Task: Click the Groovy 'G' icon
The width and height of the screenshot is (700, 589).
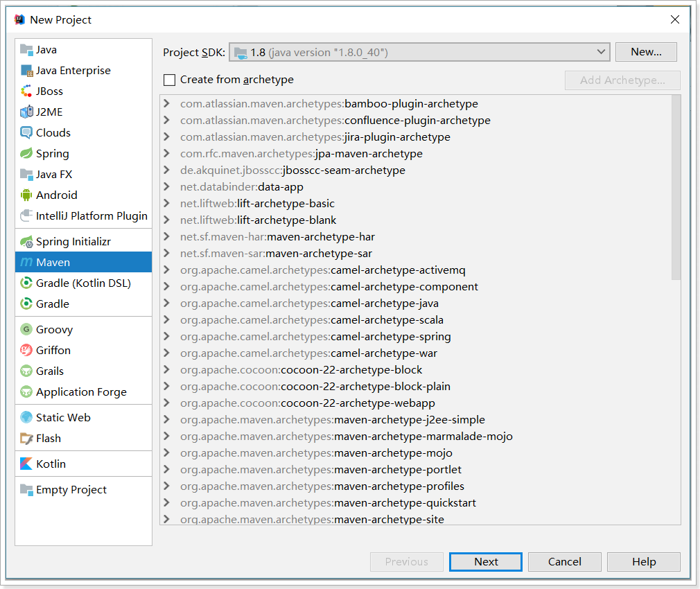Action: coord(26,330)
